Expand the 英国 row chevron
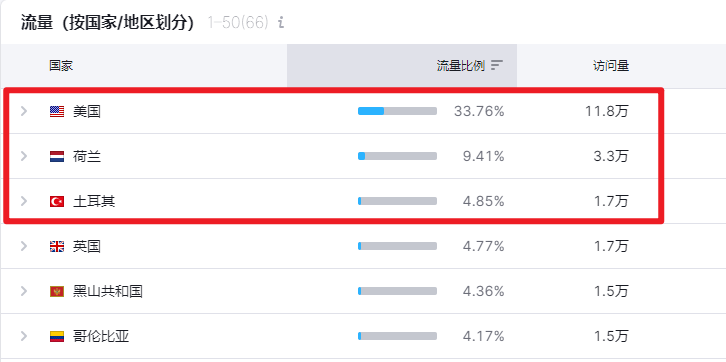 24,246
